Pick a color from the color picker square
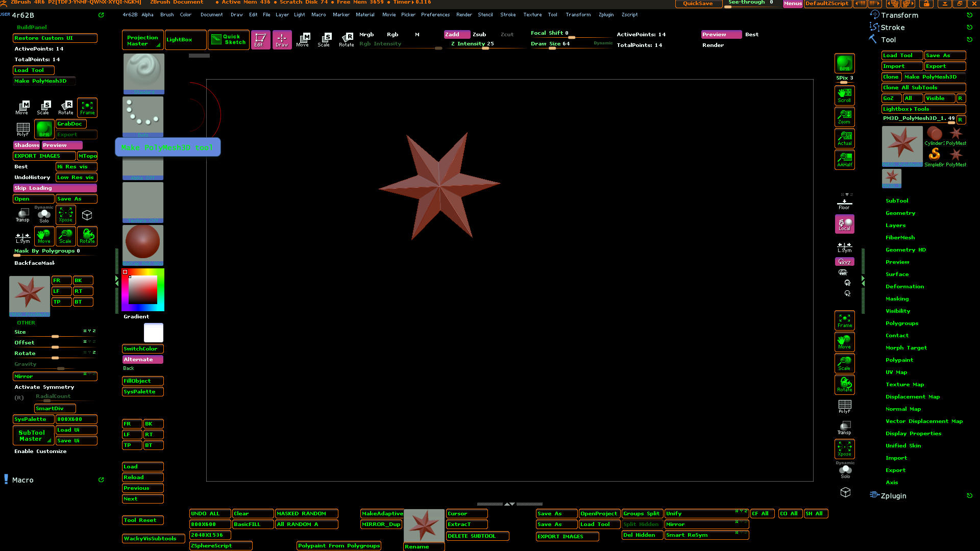The height and width of the screenshot is (551, 980). (x=143, y=291)
